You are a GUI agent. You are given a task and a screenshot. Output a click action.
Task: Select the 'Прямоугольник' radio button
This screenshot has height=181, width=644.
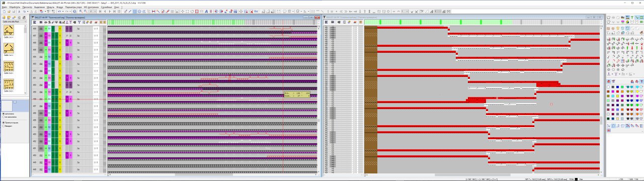pyautogui.click(x=3, y=123)
